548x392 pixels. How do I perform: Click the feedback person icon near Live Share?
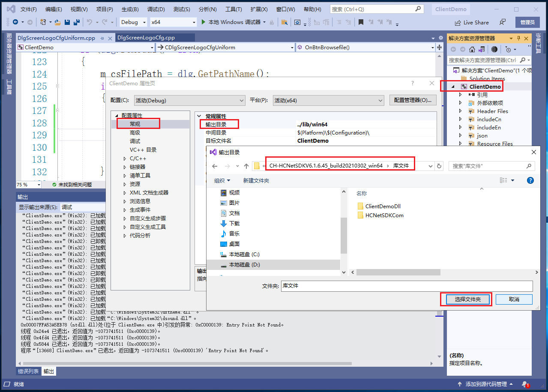tap(503, 22)
